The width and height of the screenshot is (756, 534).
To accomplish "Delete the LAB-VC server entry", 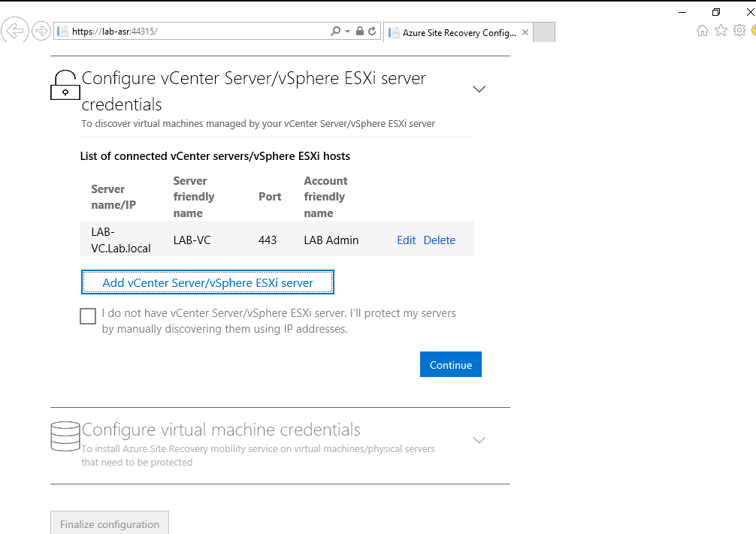I will pos(440,240).
